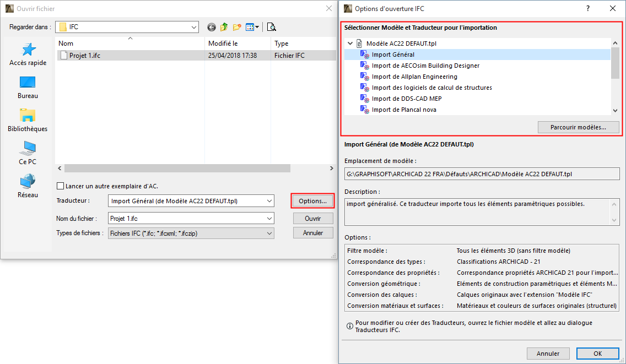The width and height of the screenshot is (626, 364).
Task: Click the info icon near Traducteurs note
Action: tap(350, 326)
